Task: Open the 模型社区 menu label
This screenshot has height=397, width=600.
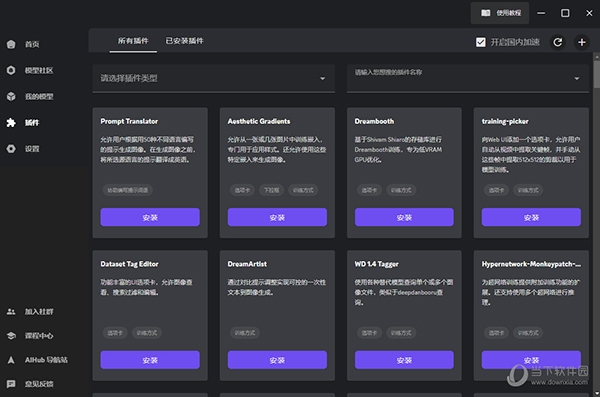Action: [39, 70]
